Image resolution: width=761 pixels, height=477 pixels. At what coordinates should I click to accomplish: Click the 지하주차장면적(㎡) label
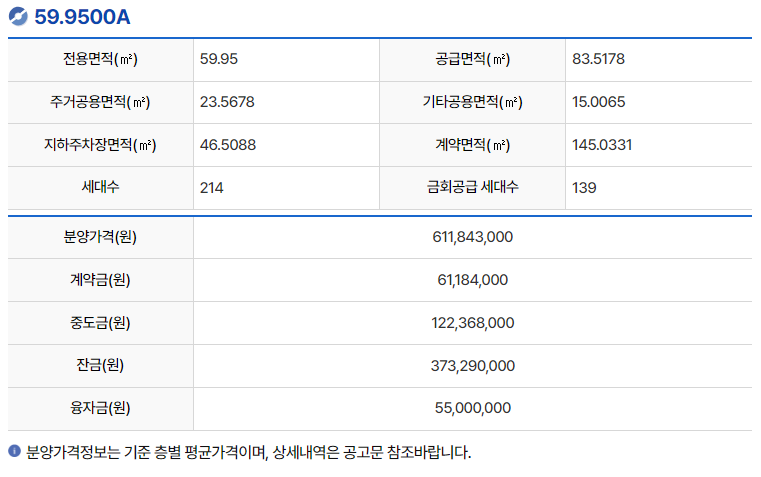coord(100,145)
